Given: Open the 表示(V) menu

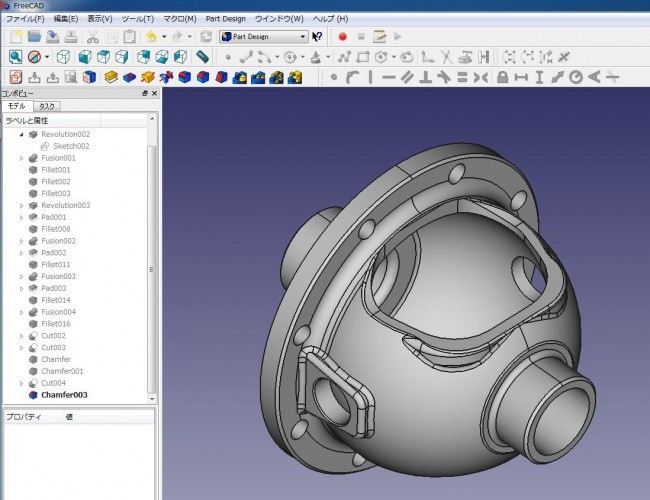Looking at the screenshot, I should pyautogui.click(x=100, y=19).
